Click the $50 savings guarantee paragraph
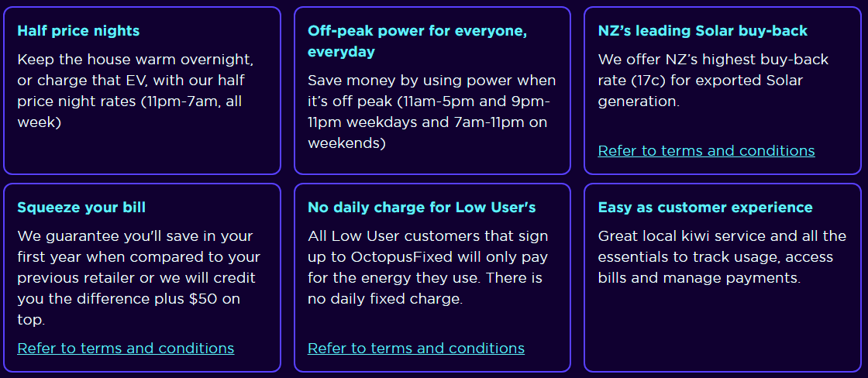 click(x=139, y=278)
